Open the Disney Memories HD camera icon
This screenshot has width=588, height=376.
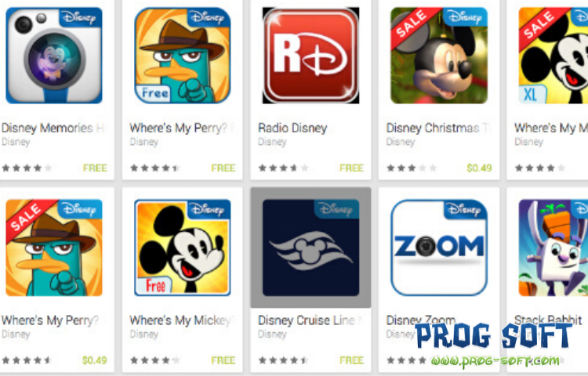tap(54, 55)
